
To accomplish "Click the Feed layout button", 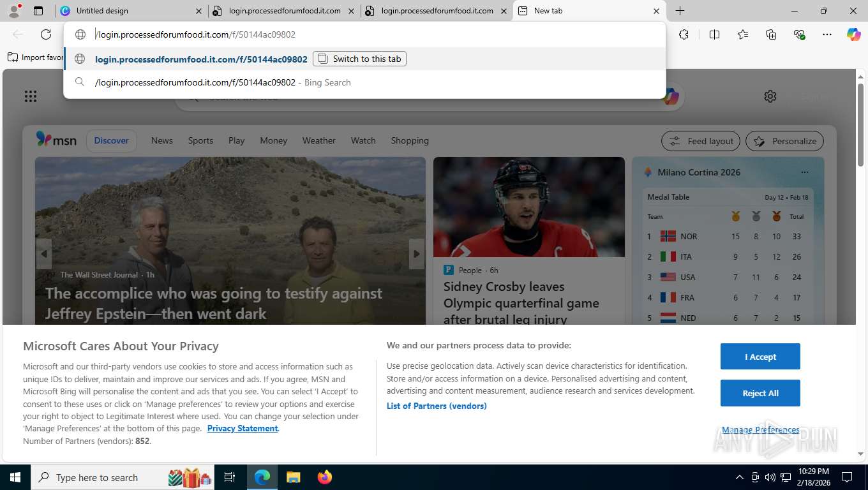I will coord(701,141).
